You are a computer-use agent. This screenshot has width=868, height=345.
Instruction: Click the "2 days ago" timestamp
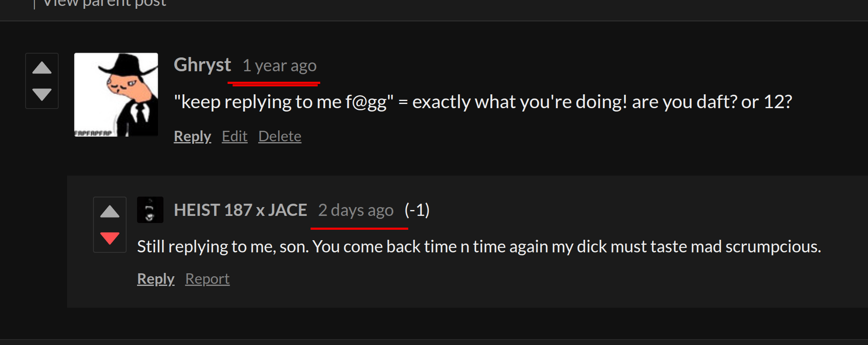coord(356,210)
